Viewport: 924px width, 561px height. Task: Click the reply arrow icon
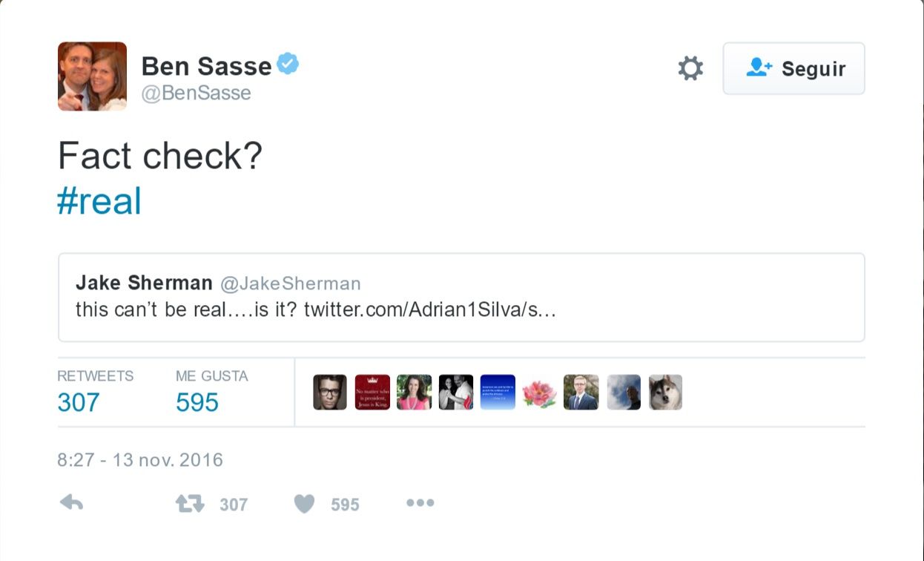pos(71,504)
